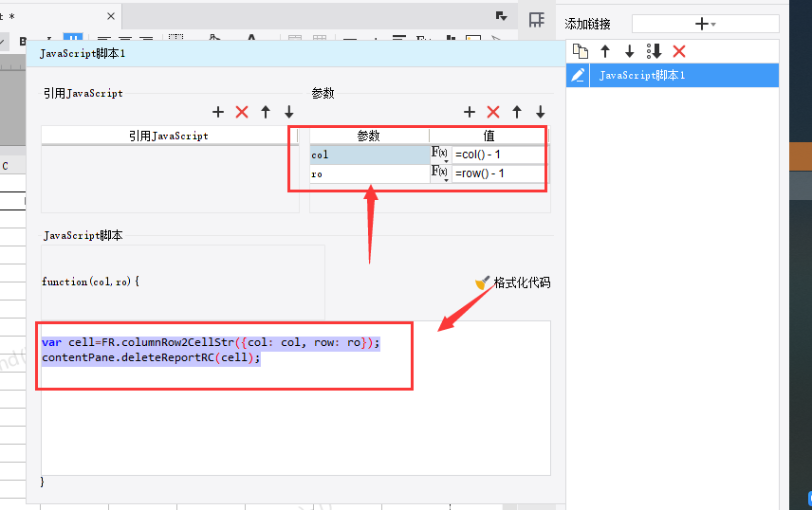This screenshot has width=812, height=510.
Task: Click the 引用JavaScript table header
Action: click(x=169, y=136)
